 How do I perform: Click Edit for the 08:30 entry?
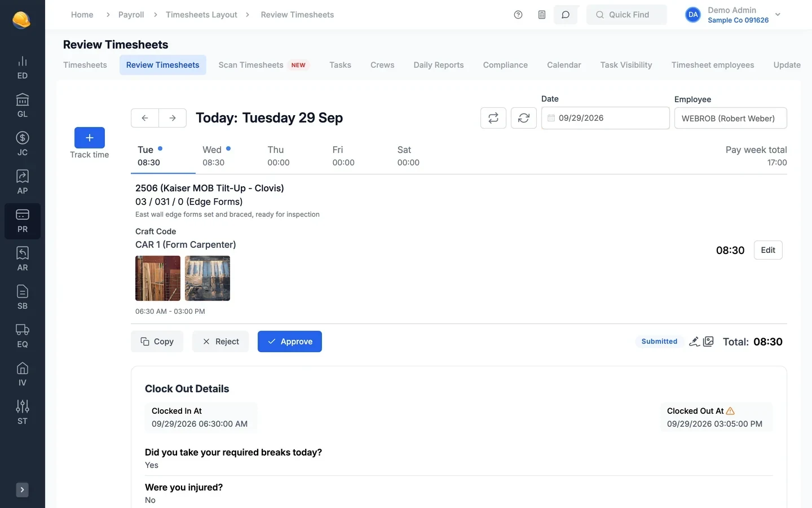pos(768,250)
